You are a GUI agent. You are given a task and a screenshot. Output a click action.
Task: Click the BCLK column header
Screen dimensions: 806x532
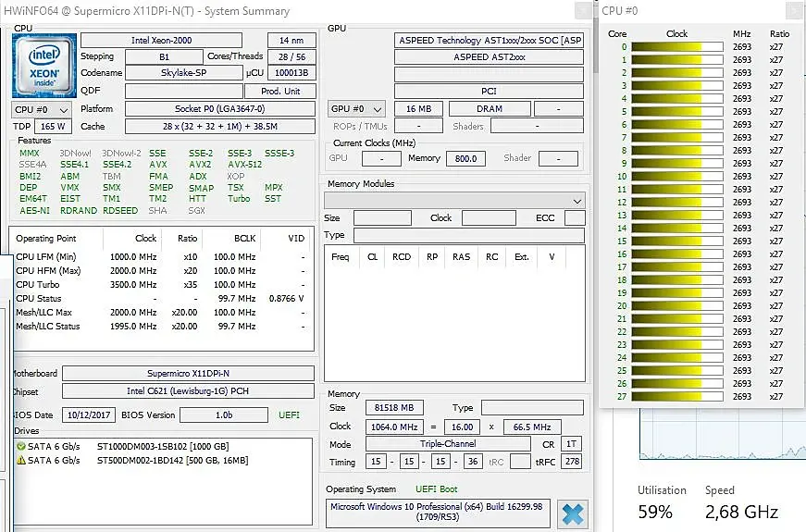pyautogui.click(x=244, y=239)
